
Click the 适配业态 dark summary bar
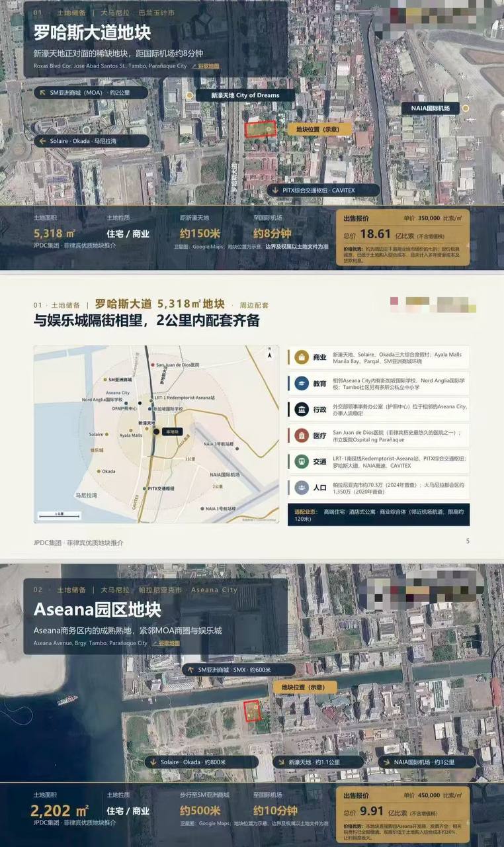(378, 514)
